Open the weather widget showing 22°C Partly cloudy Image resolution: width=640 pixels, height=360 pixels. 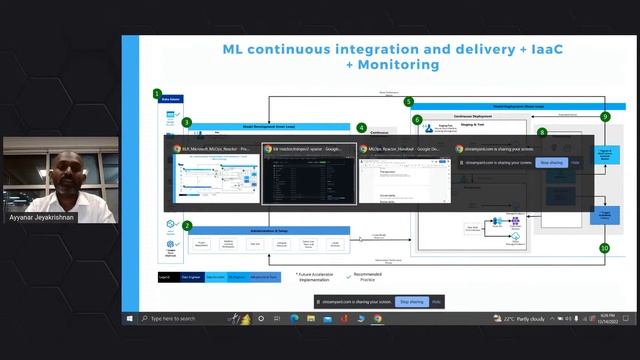click(x=519, y=318)
